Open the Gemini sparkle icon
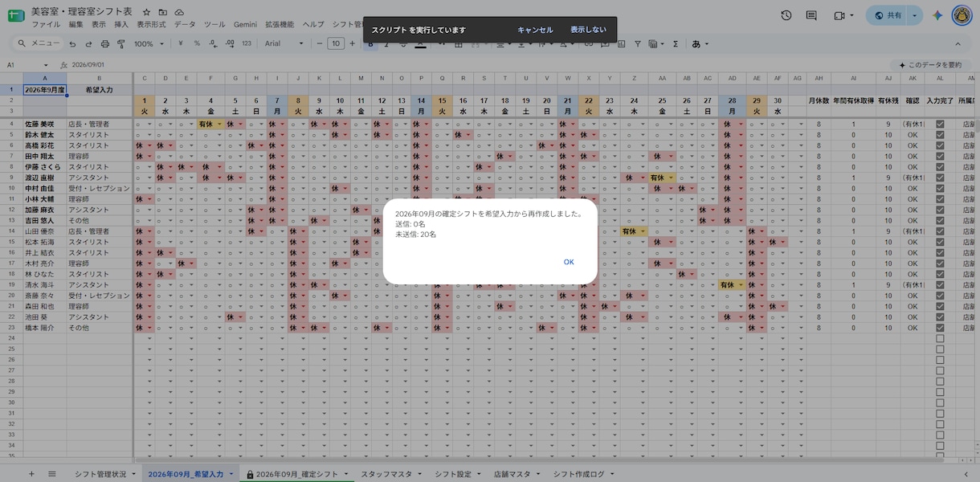The height and width of the screenshot is (482, 980). click(x=937, y=15)
